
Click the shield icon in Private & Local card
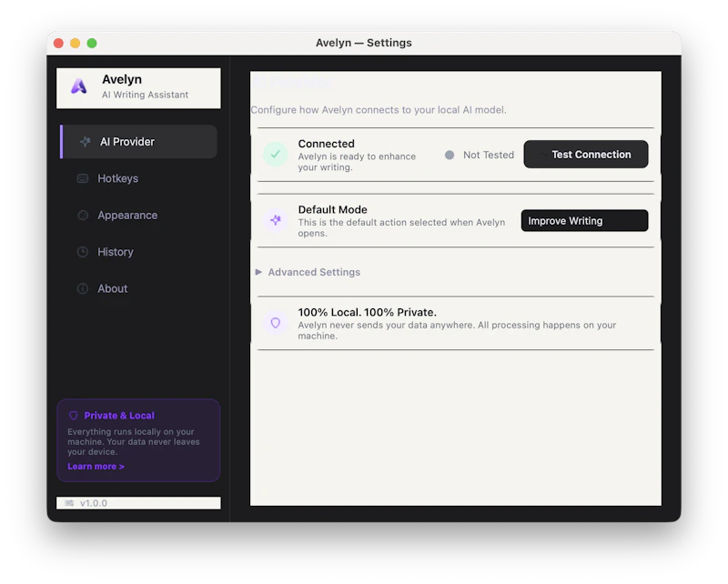point(74,416)
